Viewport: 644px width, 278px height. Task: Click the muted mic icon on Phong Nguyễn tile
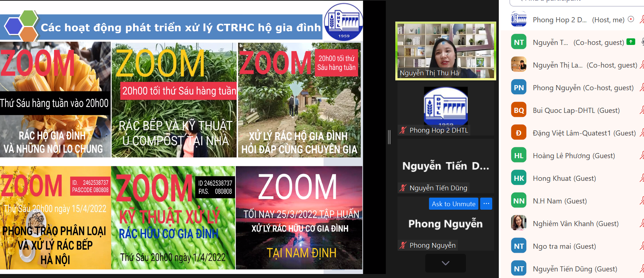[403, 245]
